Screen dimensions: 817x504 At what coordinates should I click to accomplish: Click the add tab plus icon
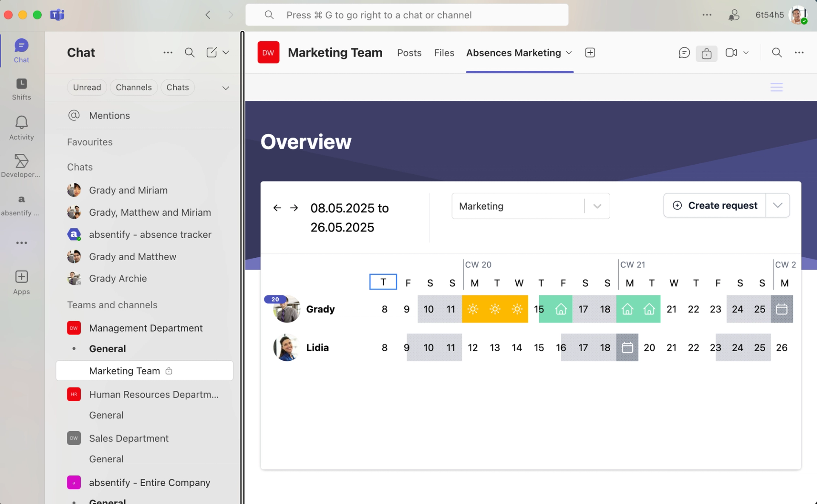coord(590,53)
